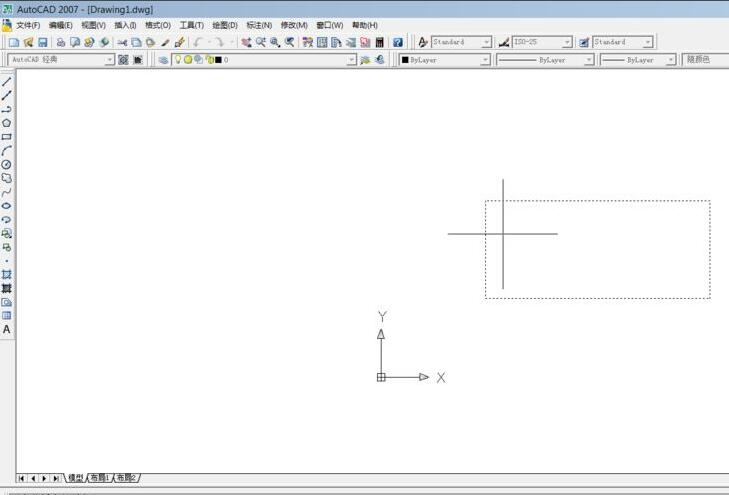Open the 绘图(D) menu
The height and width of the screenshot is (495, 729).
[x=225, y=25]
